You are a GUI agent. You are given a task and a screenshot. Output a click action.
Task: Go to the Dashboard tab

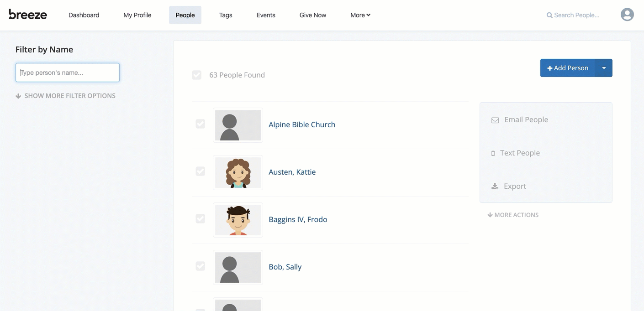point(84,15)
